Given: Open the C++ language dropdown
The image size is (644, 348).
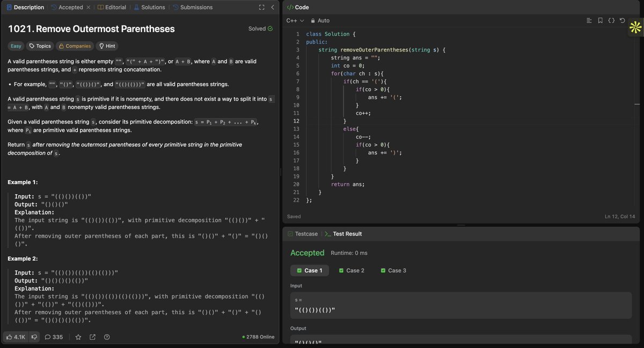Looking at the screenshot, I should click(x=295, y=20).
